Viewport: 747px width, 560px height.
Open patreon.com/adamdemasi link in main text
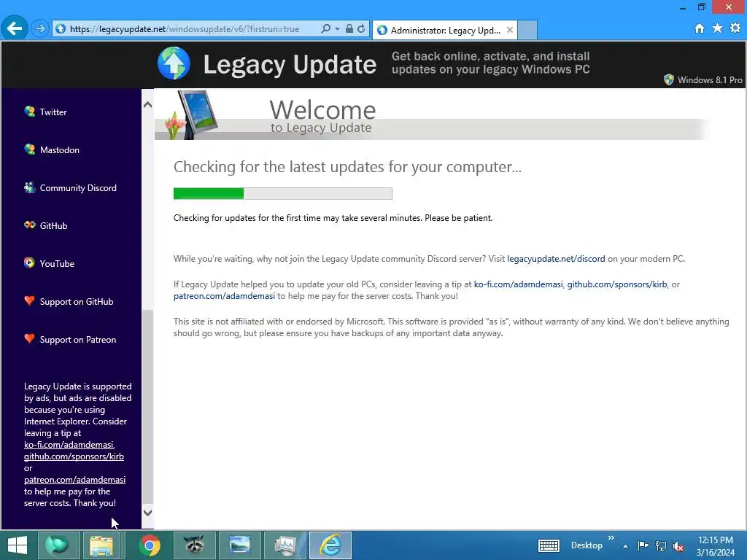coord(224,296)
